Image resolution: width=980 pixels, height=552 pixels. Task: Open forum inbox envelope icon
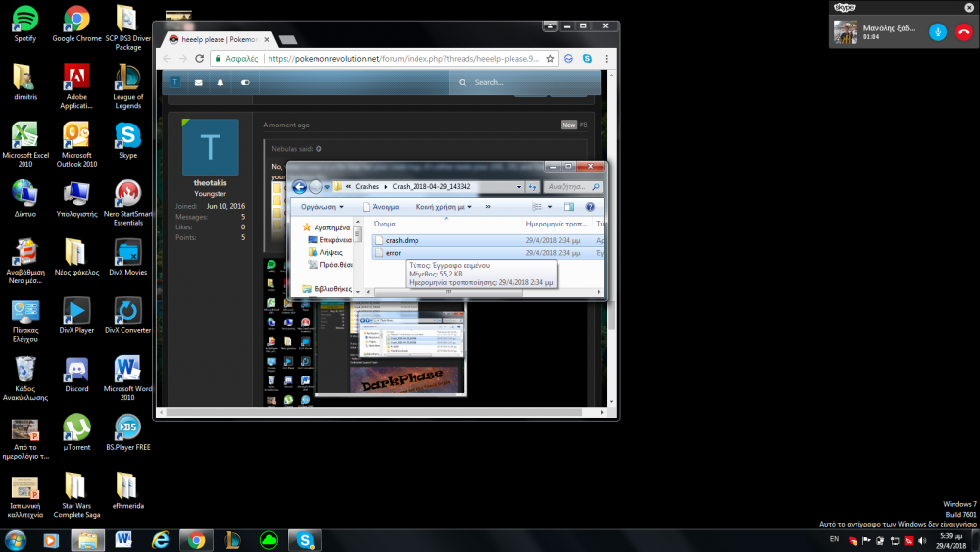click(x=198, y=83)
